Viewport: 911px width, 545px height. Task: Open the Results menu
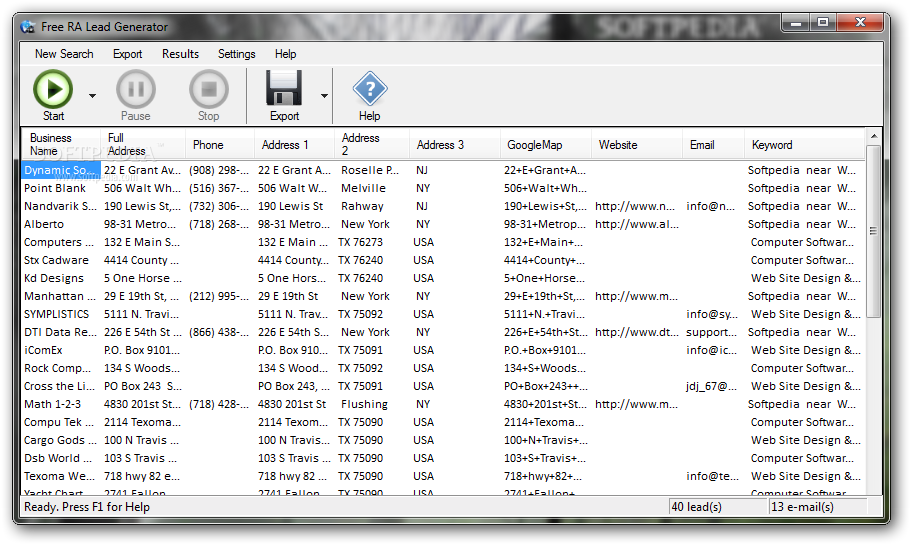tap(180, 54)
